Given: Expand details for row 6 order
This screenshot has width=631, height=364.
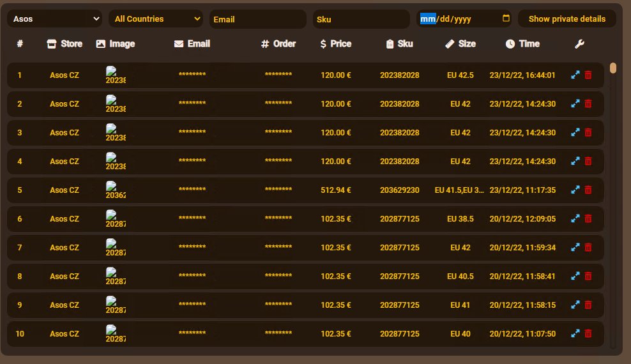Looking at the screenshot, I should coord(575,219).
